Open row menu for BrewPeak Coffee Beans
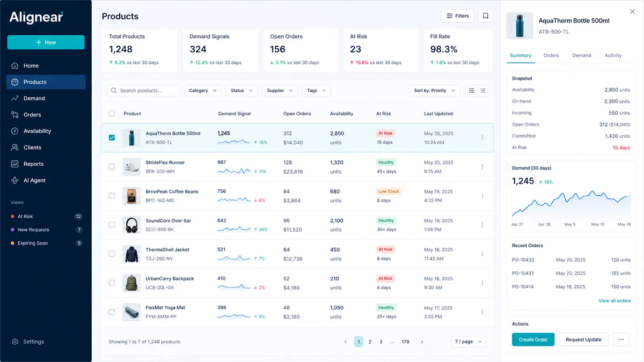644x362 pixels. point(482,196)
